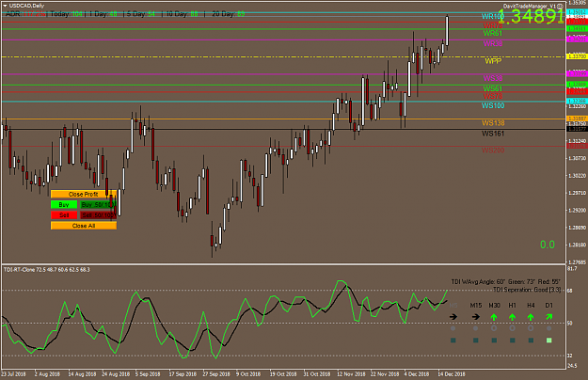Click the WS200 support level label

493,150
